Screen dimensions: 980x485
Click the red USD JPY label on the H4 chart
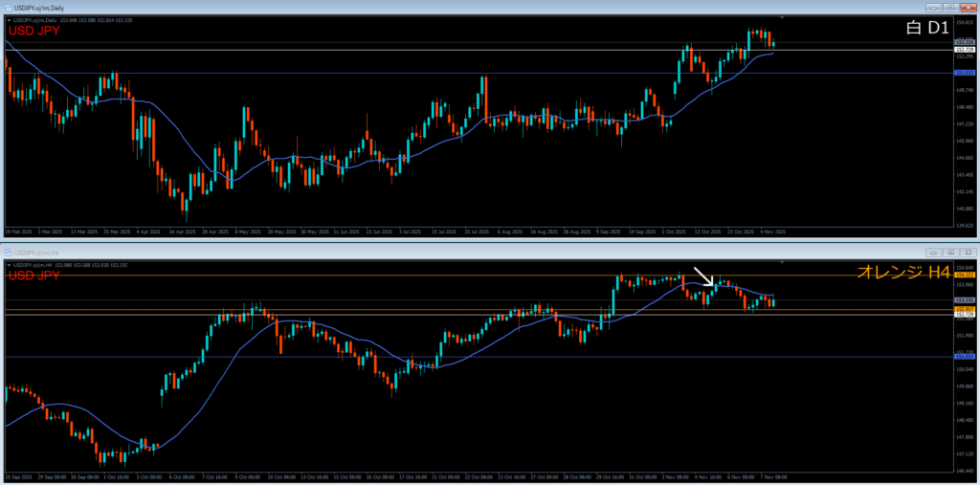36,276
